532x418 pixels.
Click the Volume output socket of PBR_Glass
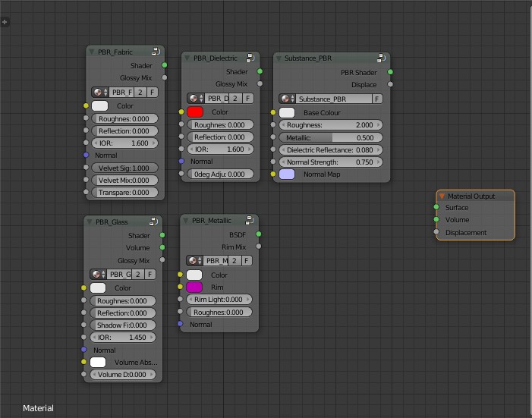tap(162, 247)
